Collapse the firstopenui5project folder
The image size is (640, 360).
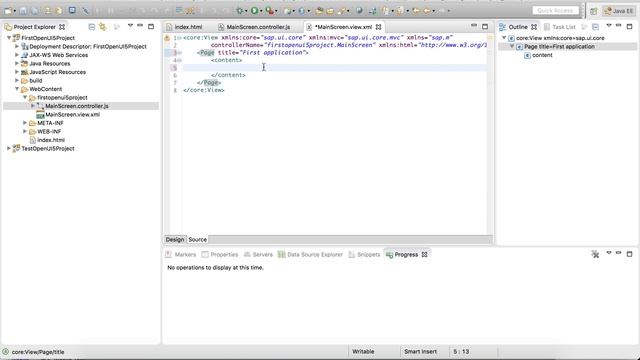[25, 97]
